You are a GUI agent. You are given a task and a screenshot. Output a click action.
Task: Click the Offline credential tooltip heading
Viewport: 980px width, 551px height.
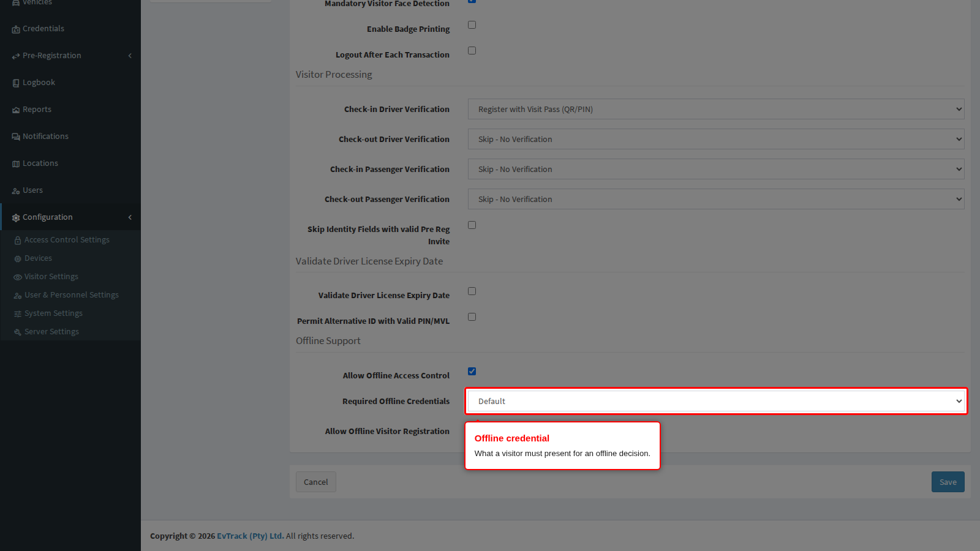click(x=512, y=438)
